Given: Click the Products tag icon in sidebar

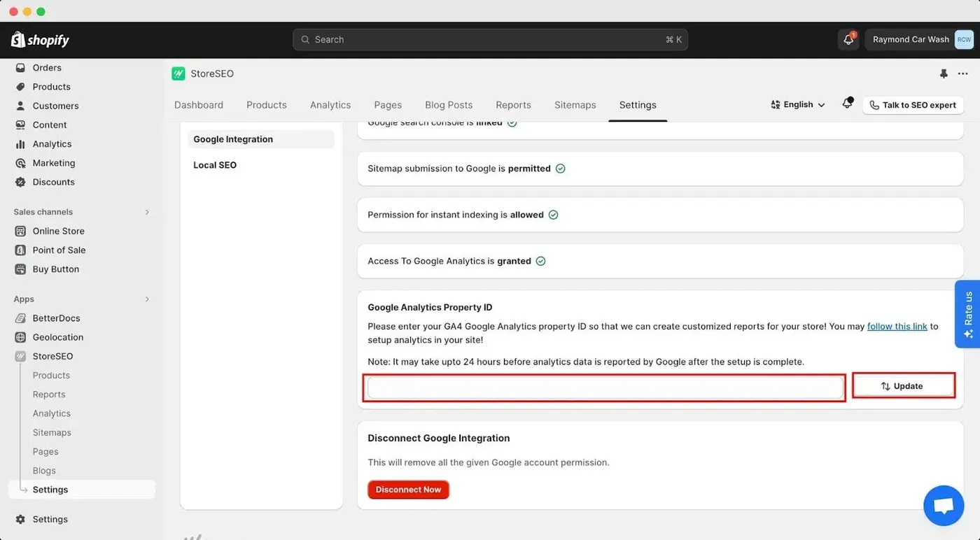Looking at the screenshot, I should 20,87.
